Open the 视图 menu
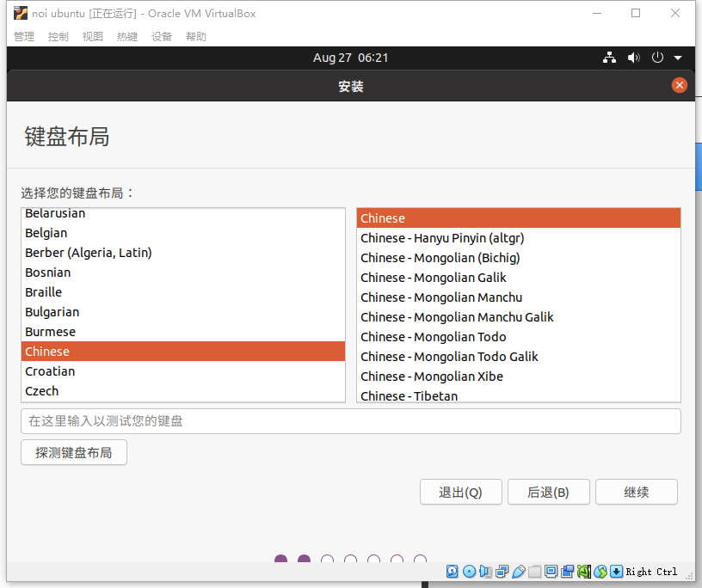 click(93, 37)
